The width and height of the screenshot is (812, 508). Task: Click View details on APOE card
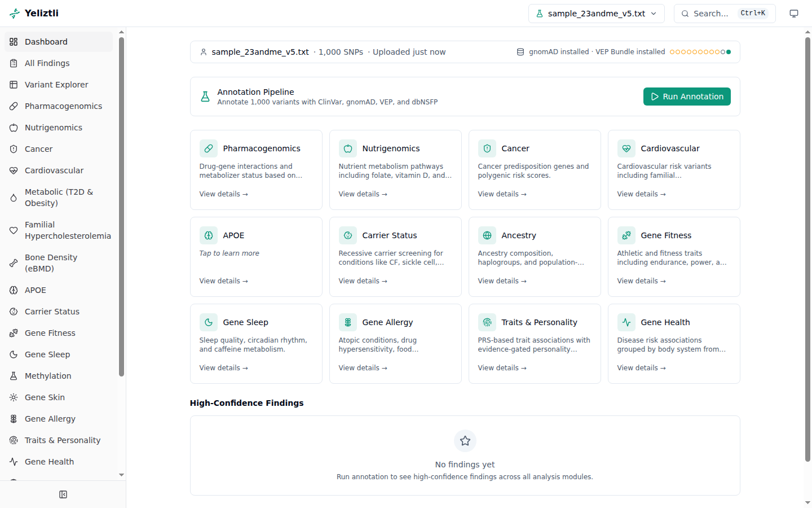(x=224, y=281)
